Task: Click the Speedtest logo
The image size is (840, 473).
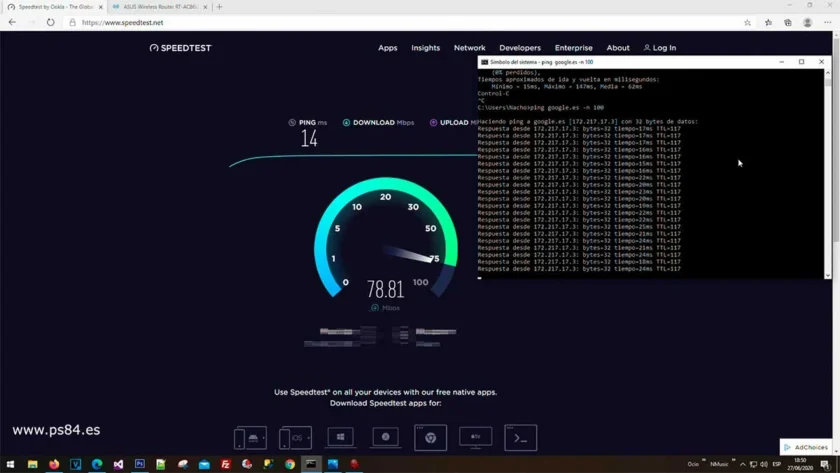Action: [181, 48]
